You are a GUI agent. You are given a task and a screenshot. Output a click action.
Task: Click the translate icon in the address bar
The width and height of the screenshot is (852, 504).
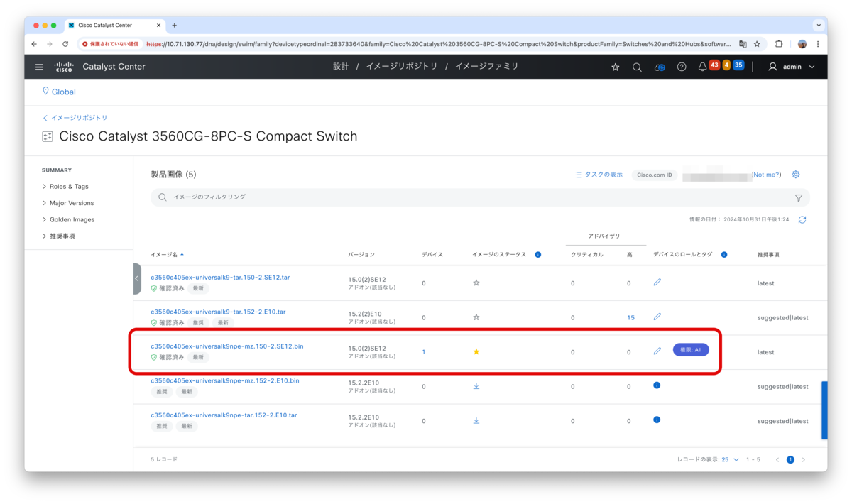click(743, 44)
